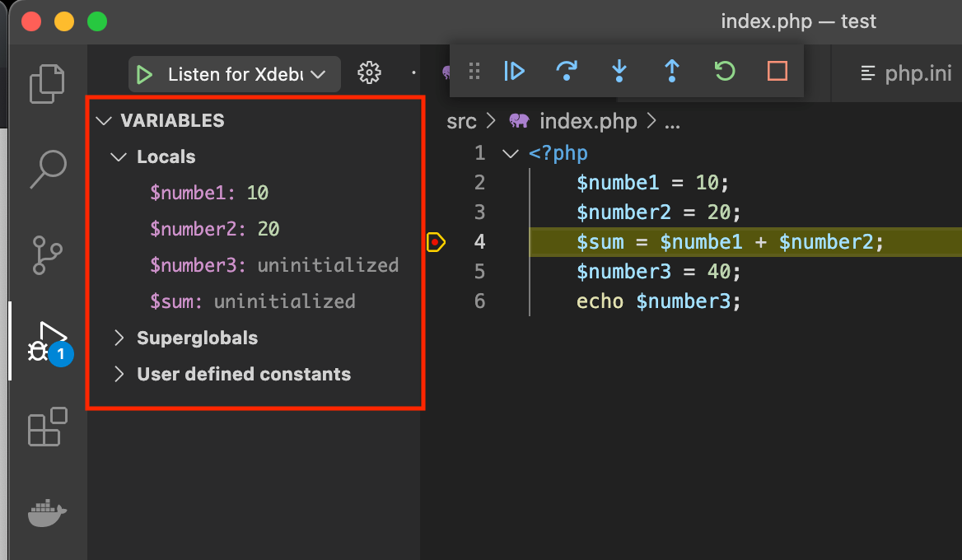Continue debugging execution
The image size is (962, 560).
point(514,71)
